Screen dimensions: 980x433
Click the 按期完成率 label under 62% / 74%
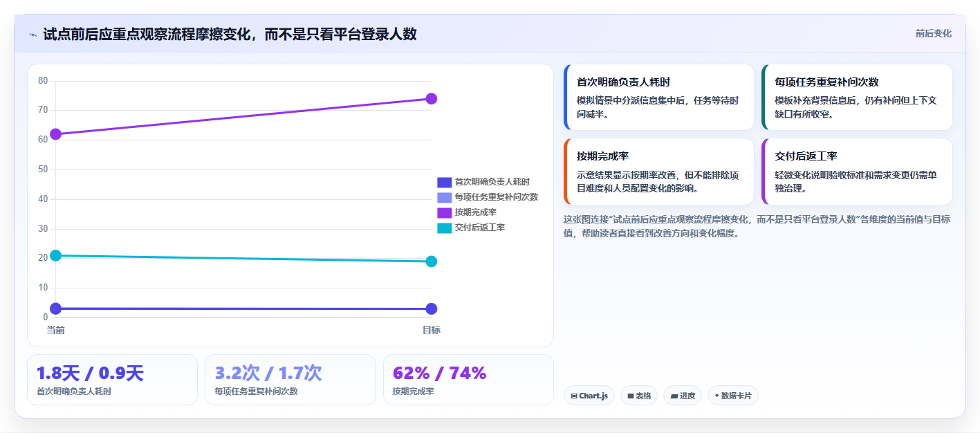413,391
